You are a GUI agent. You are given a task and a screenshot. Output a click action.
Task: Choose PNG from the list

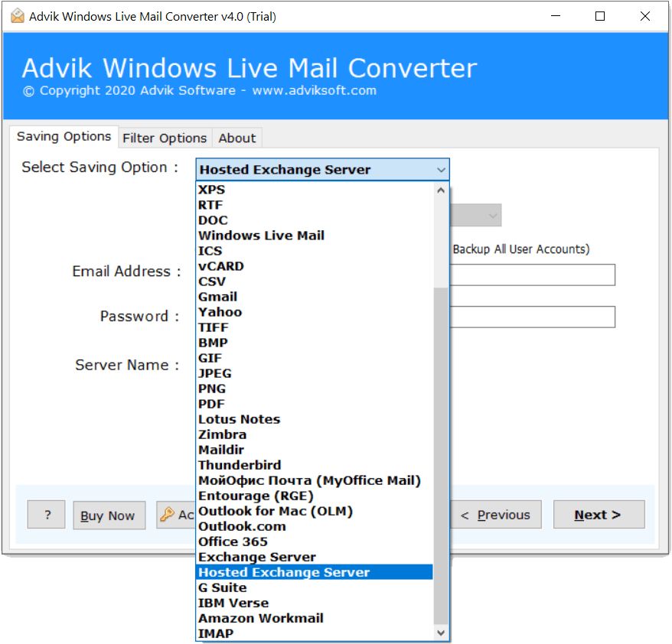click(x=315, y=389)
